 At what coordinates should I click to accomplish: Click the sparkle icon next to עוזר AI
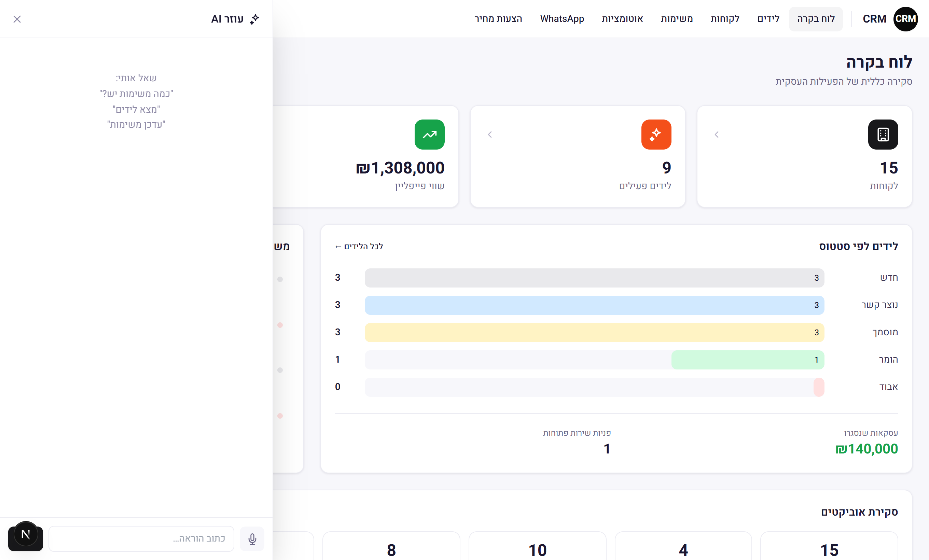click(255, 19)
